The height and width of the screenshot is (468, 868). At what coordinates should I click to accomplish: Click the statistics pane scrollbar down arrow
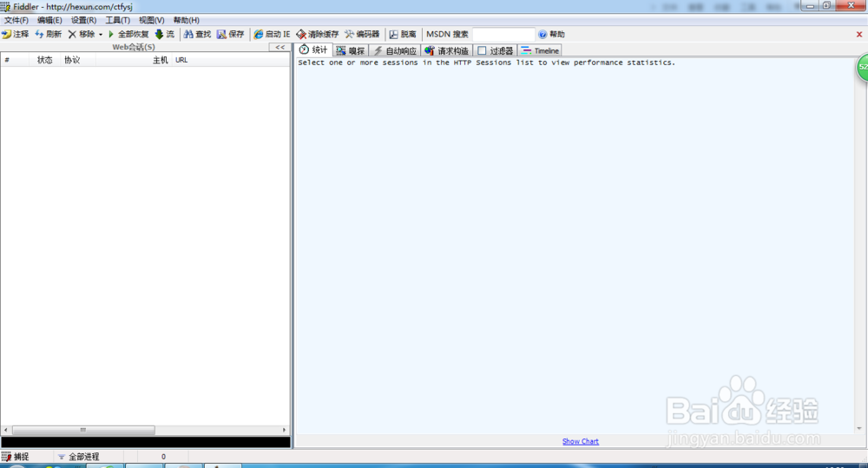tap(859, 428)
